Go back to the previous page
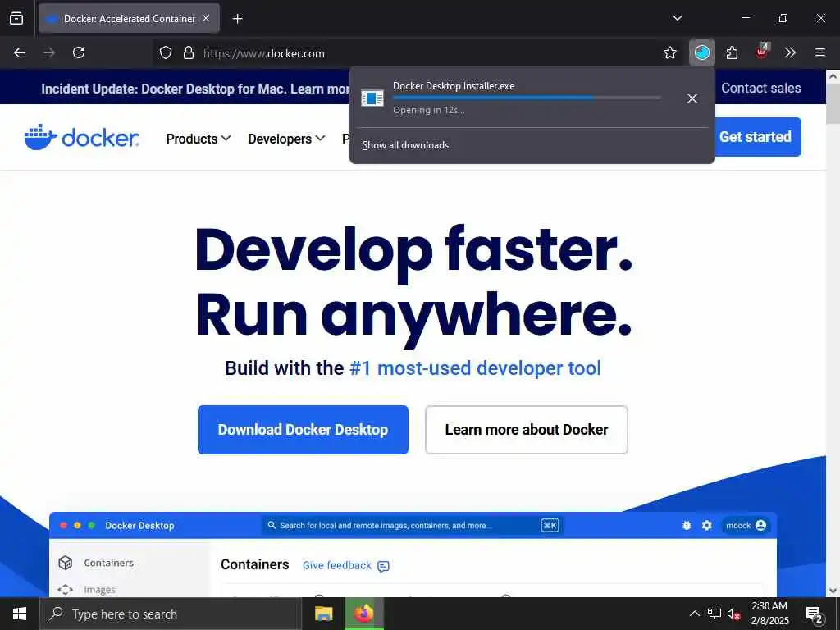 tap(20, 52)
